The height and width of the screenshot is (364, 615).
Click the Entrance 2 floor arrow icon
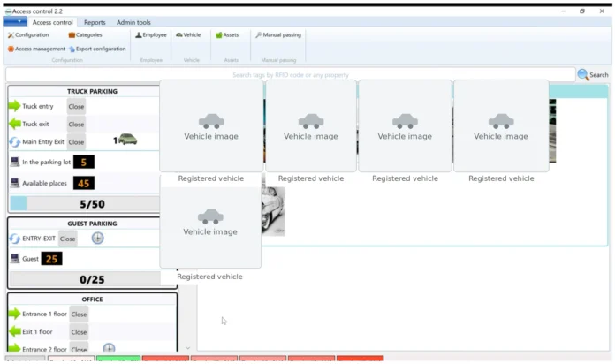point(14,347)
